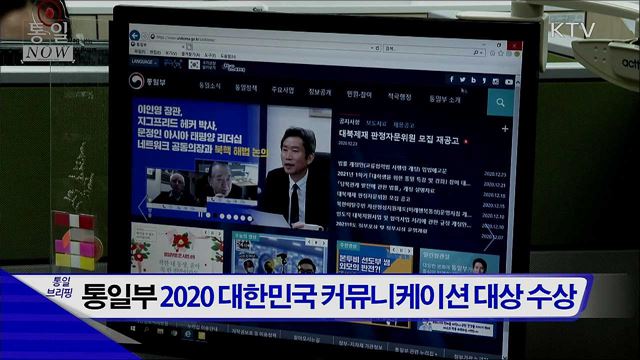Click the taskbar search icon
Viewport: 640px width, 360px height.
pos(147,329)
